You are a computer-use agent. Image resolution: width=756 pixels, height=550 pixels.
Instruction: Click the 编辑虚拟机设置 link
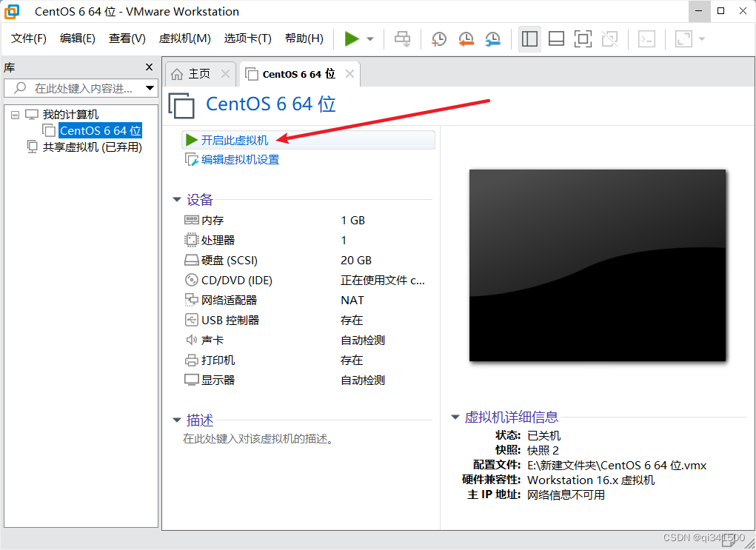(240, 160)
